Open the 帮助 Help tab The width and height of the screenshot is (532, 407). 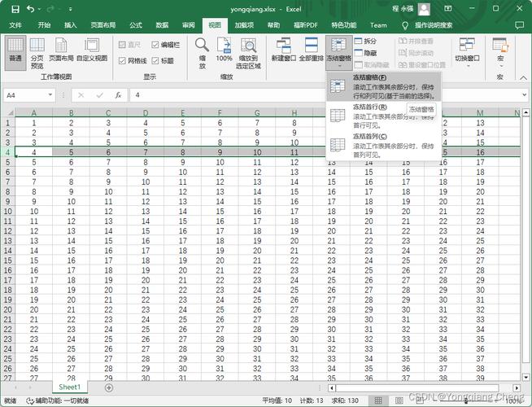pos(273,25)
